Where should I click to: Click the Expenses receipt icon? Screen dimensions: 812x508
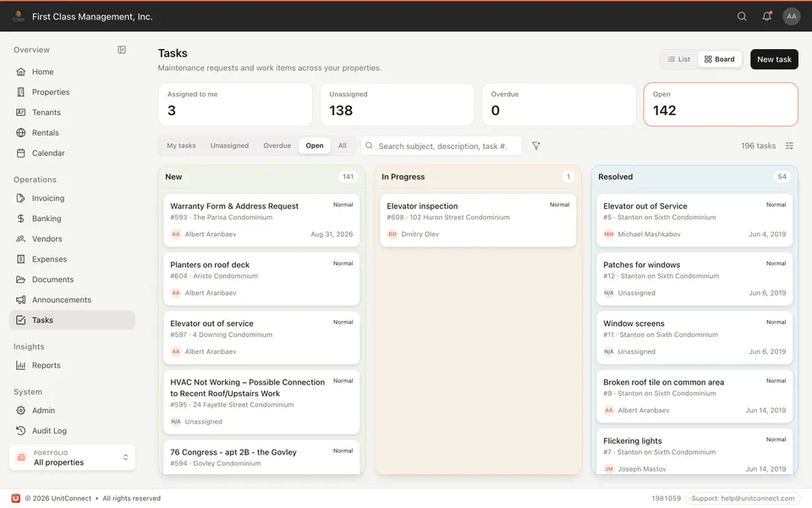coord(20,259)
